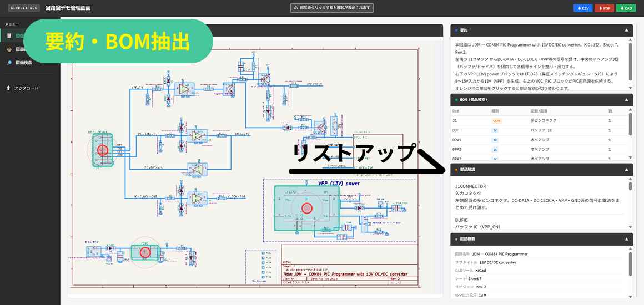Click the upload arrow icon in the sidebar
This screenshot has height=305, width=644.
point(8,88)
